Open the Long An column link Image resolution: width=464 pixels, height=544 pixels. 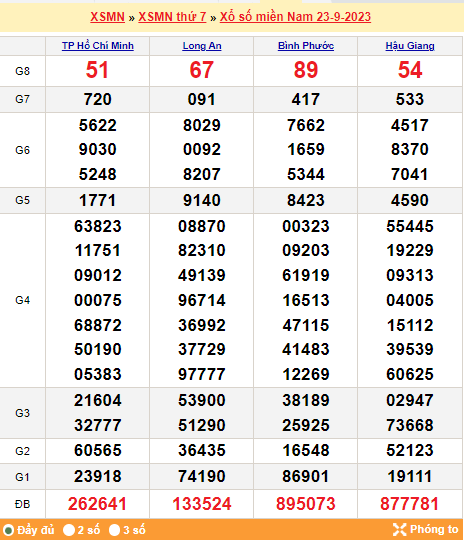202,46
